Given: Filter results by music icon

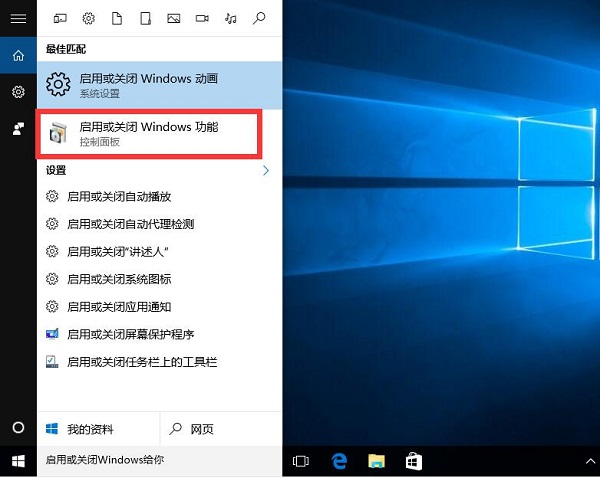Looking at the screenshot, I should click(230, 18).
